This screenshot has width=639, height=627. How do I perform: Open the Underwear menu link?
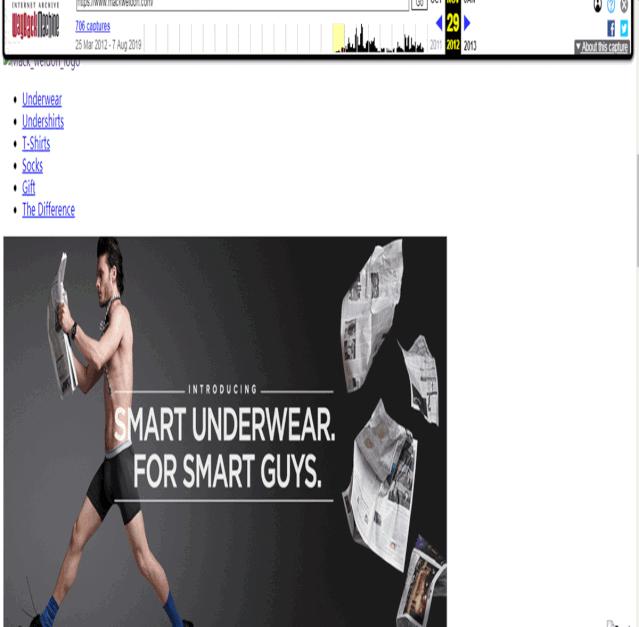tap(42, 99)
